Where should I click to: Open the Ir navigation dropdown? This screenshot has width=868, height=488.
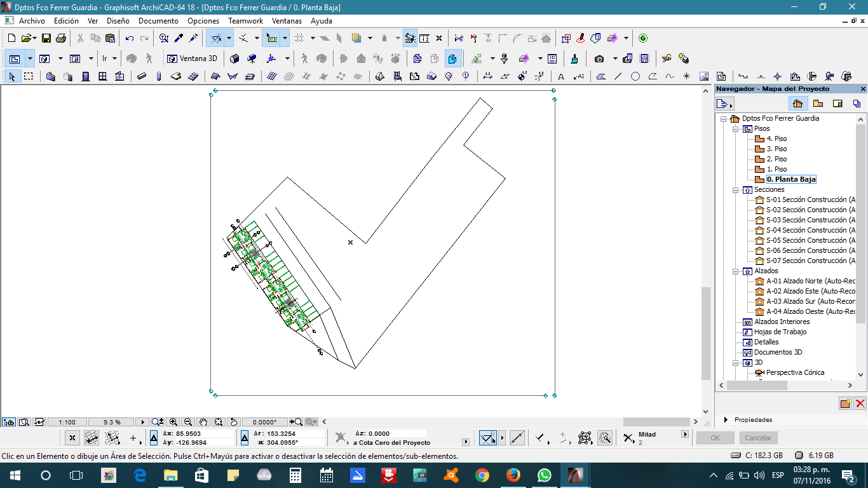coord(109,58)
